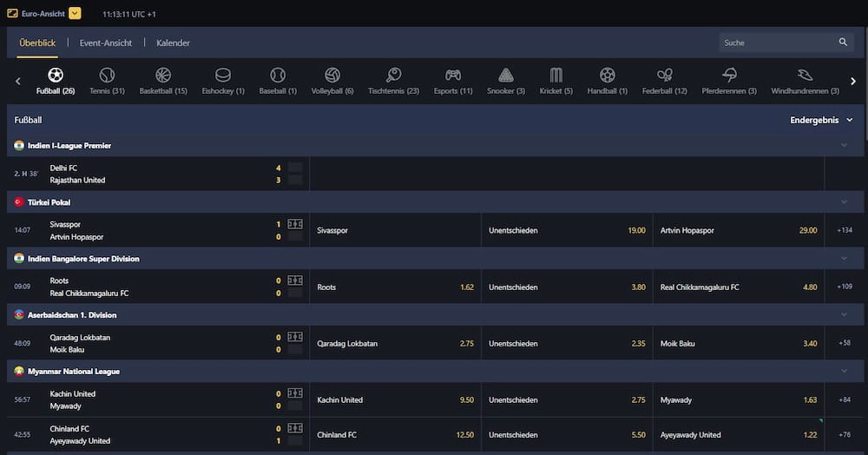Screen dimensions: 868x455
Task: Toggle pitch view for Kachin United match
Action: click(295, 393)
